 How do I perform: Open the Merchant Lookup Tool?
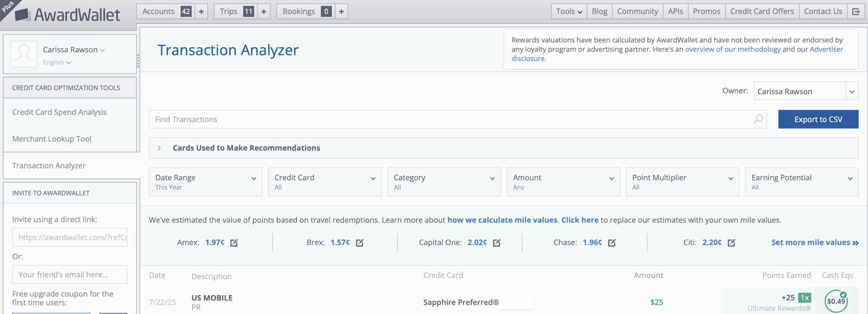pos(52,139)
